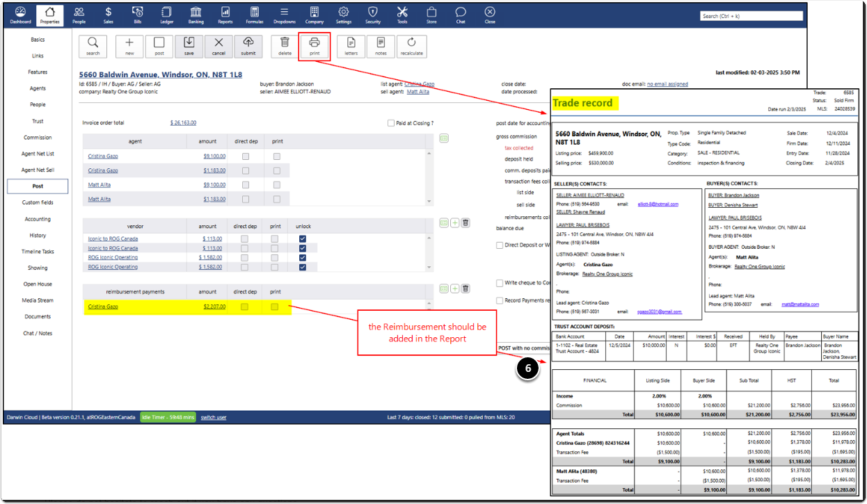Check print for Cristina Gazo $1,183.00 row

pos(277,170)
